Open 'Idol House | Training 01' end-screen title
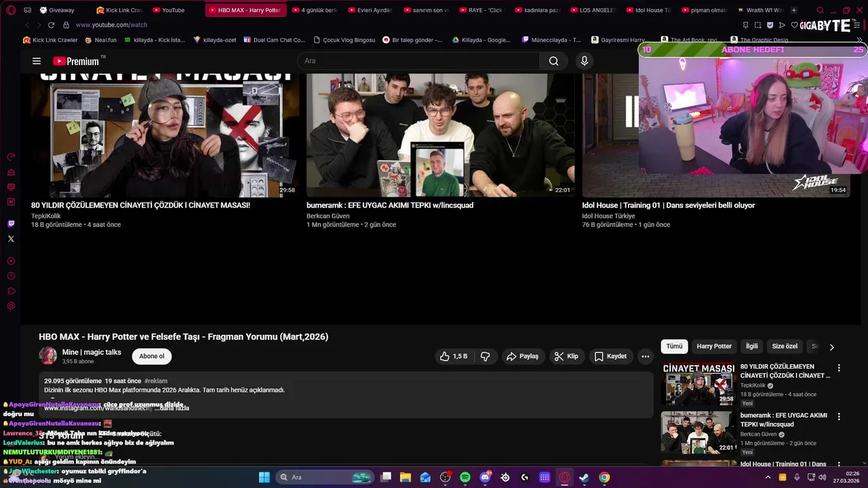This screenshot has height=488, width=868. (668, 205)
